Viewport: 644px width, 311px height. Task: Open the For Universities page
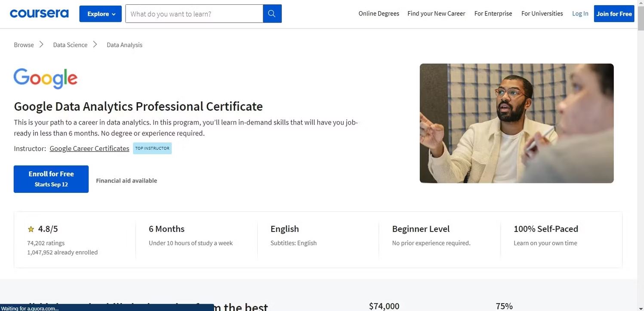(542, 14)
